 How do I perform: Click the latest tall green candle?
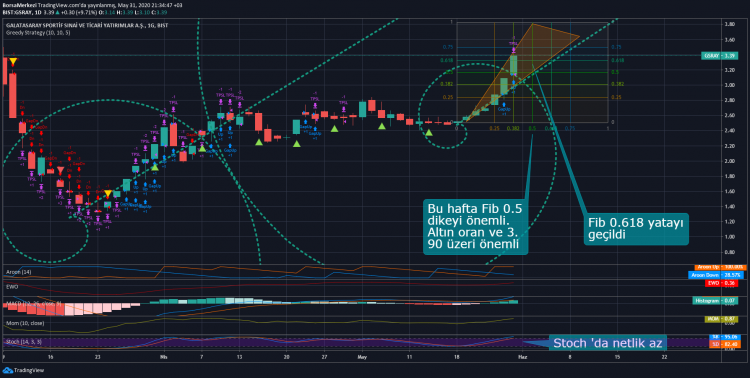pyautogui.click(x=513, y=65)
